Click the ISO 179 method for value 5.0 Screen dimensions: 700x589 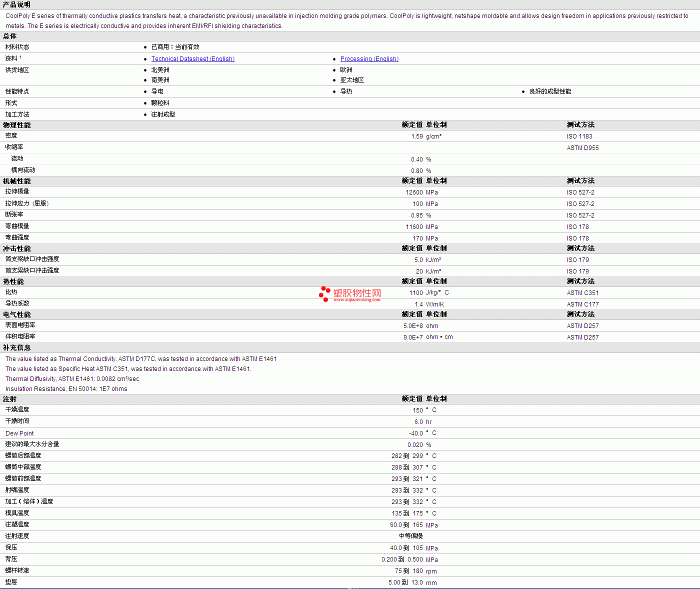click(x=577, y=260)
